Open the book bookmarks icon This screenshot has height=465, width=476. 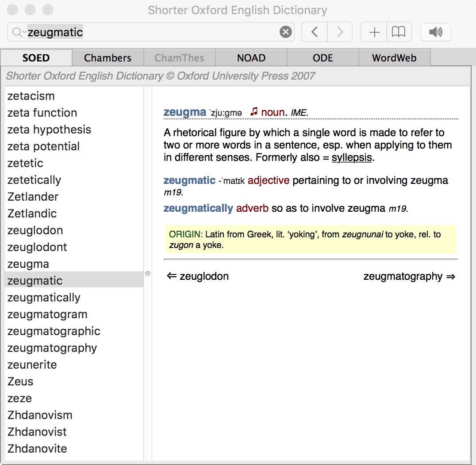coord(399,32)
